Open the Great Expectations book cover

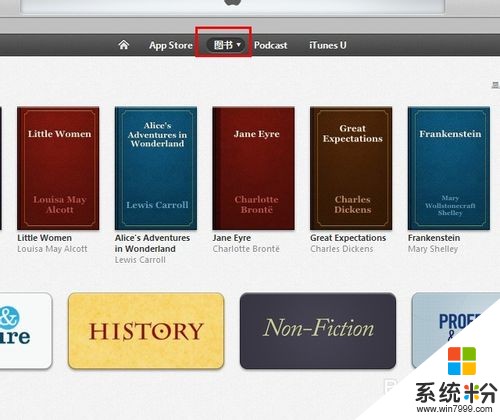click(x=351, y=168)
